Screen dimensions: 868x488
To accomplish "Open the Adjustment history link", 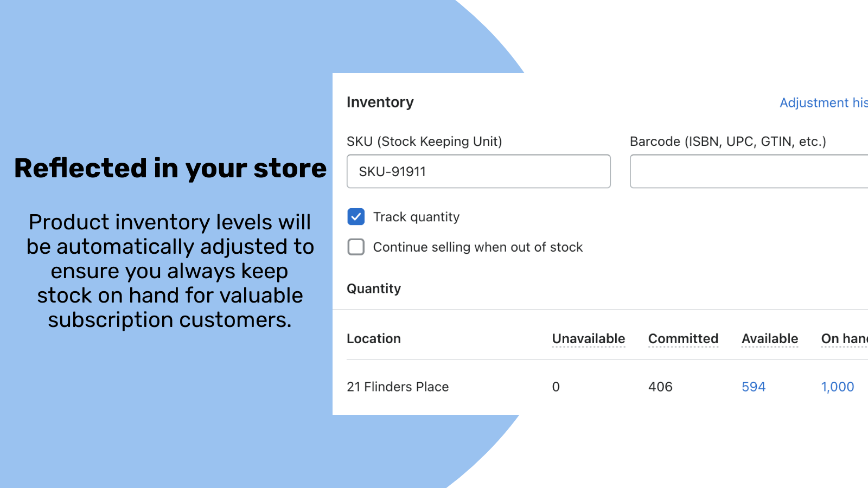I will pos(823,103).
